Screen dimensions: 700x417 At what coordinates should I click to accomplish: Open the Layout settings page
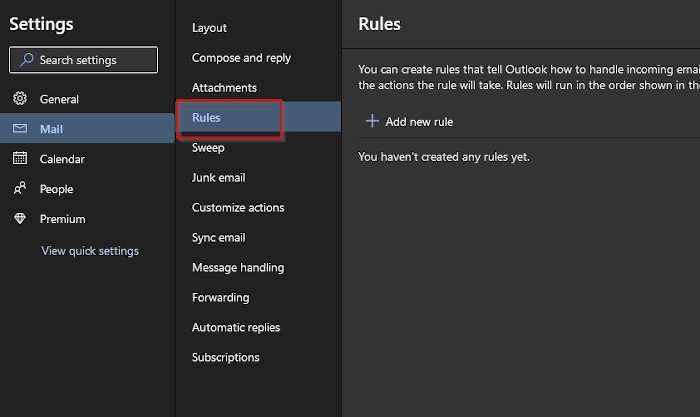tap(209, 28)
